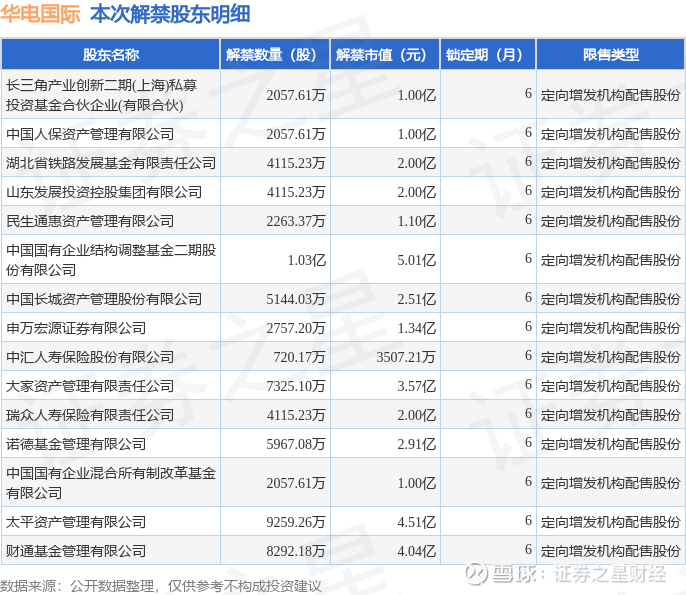The image size is (686, 595).
Task: Select 财通基金管理有限公司 cell
Action: (111, 550)
